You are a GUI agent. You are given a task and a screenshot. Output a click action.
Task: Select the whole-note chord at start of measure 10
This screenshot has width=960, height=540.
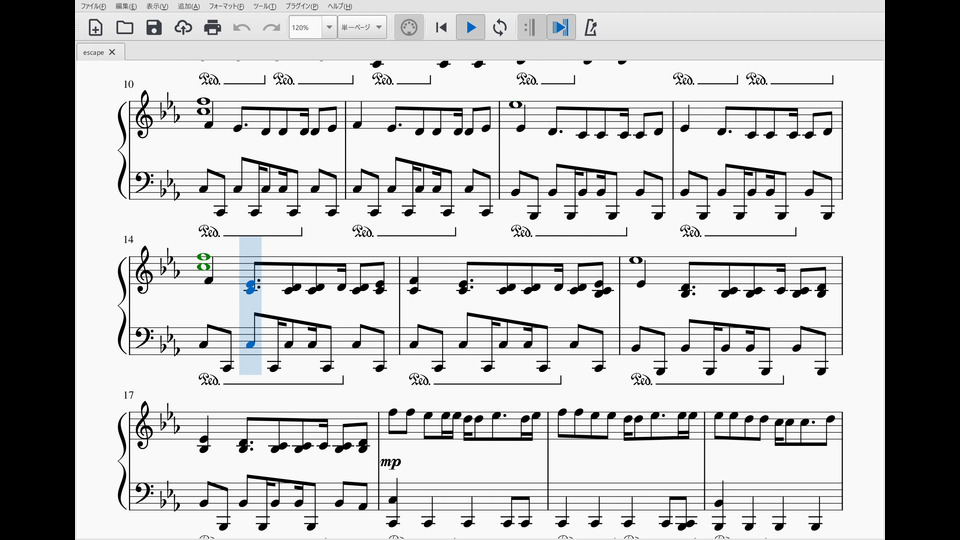(x=203, y=107)
